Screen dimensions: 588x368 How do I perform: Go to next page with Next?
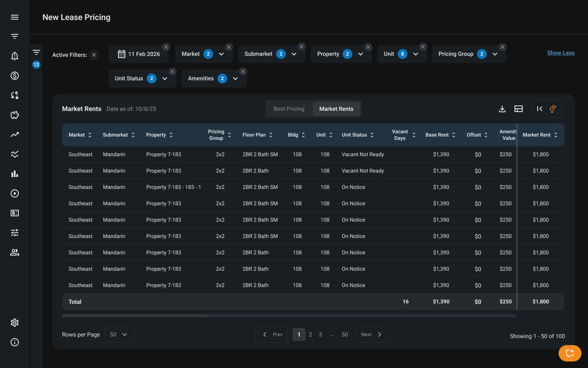(372, 334)
